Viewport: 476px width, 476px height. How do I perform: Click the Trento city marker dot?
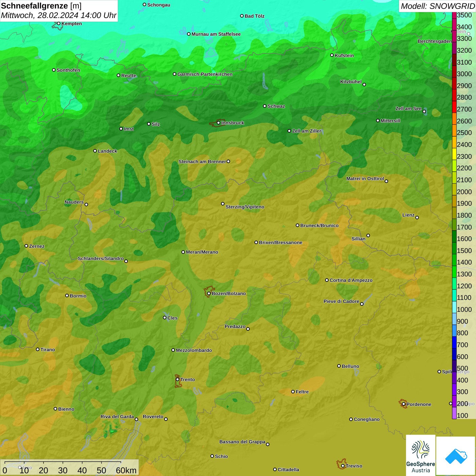tap(177, 379)
